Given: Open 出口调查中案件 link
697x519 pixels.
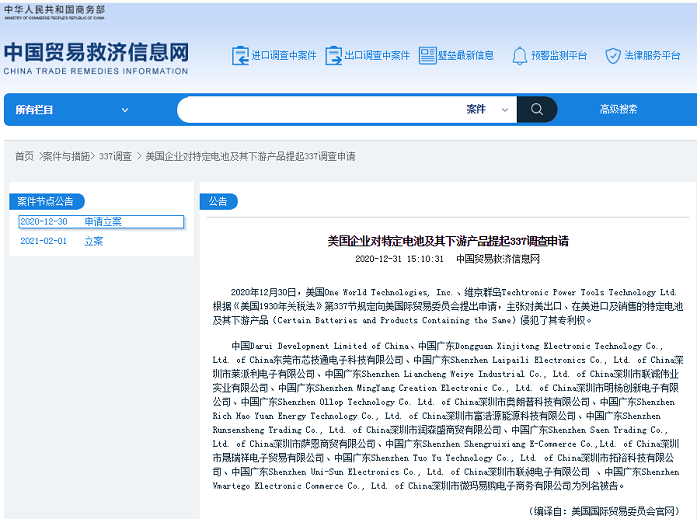Looking at the screenshot, I should point(377,56).
